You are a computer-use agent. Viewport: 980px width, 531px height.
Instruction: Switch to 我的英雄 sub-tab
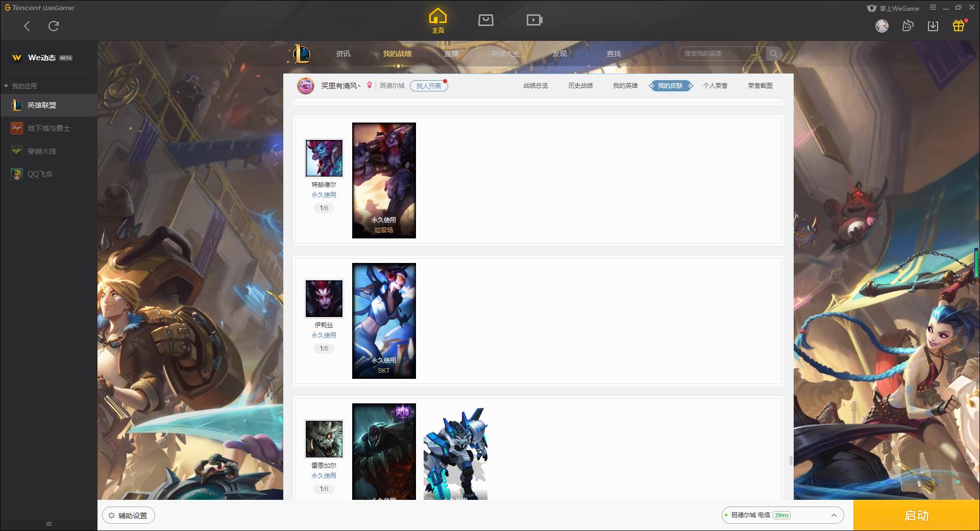[625, 86]
